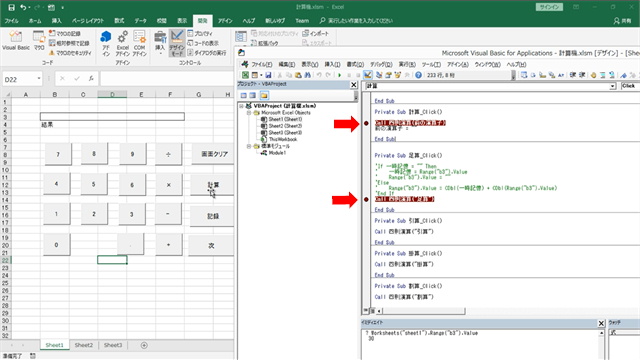Remove the breakpoint dot in 足算_Click
This screenshot has height=360, width=640.
pyautogui.click(x=366, y=199)
